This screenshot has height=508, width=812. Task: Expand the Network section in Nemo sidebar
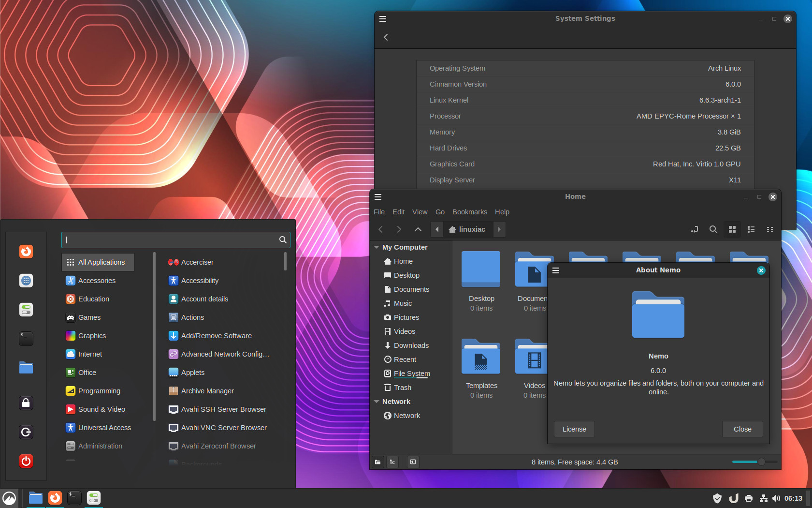click(377, 401)
